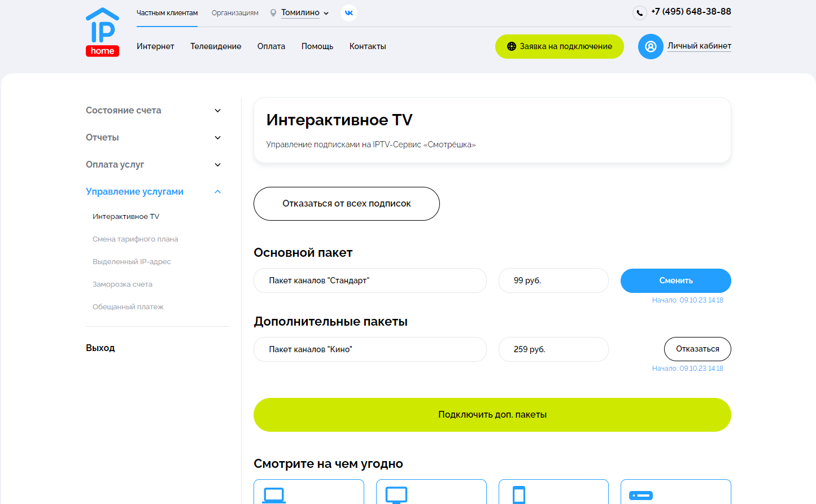Click the laptop device icon card
This screenshot has height=504, width=816.
tap(308, 492)
